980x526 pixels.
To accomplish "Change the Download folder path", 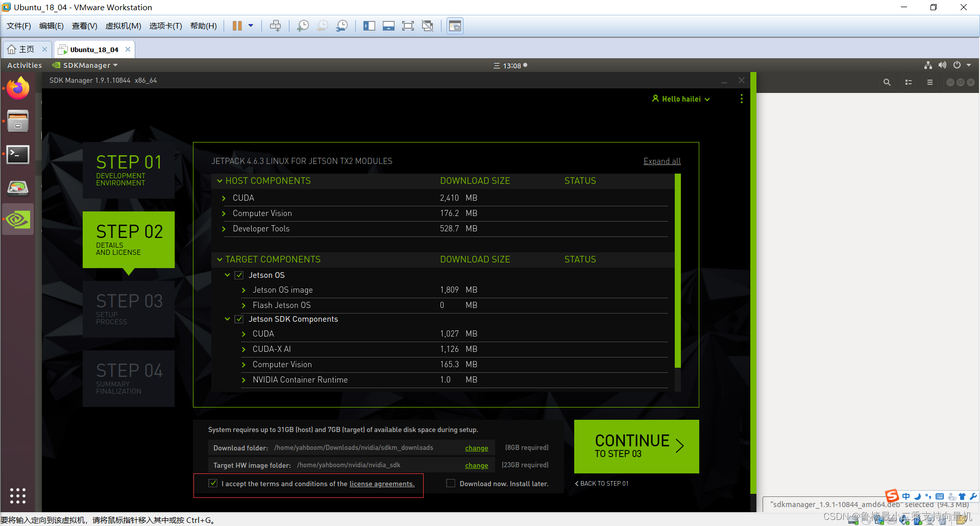I will 476,448.
